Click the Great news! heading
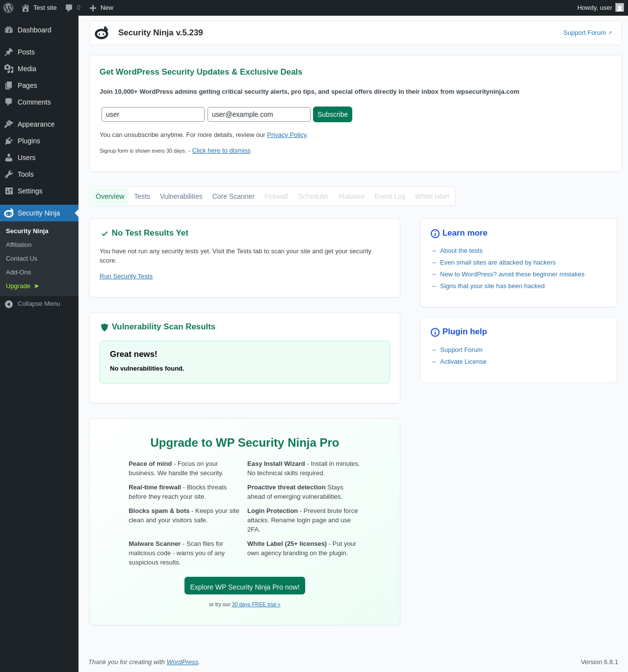This screenshot has width=628, height=672. point(133,354)
